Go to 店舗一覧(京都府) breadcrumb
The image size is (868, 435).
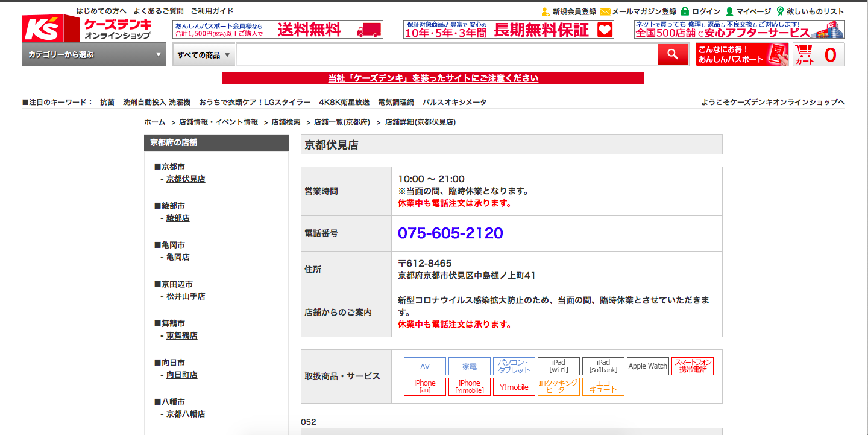pos(342,122)
